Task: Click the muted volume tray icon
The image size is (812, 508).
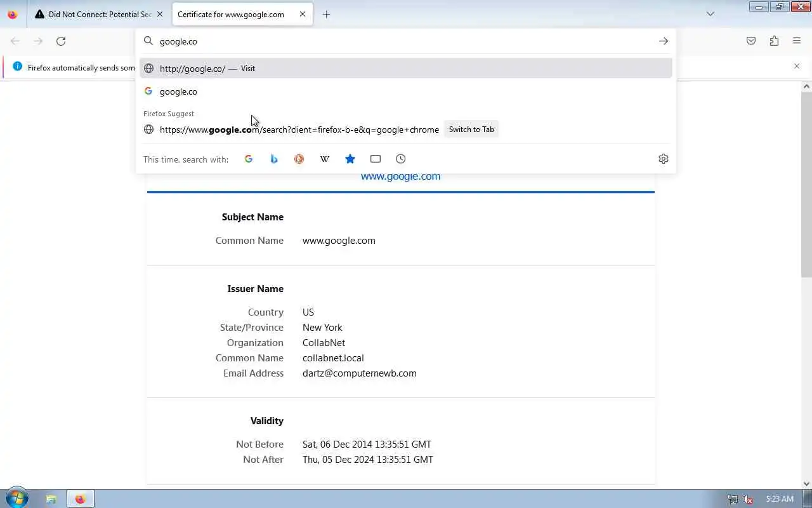Action: [x=748, y=499]
